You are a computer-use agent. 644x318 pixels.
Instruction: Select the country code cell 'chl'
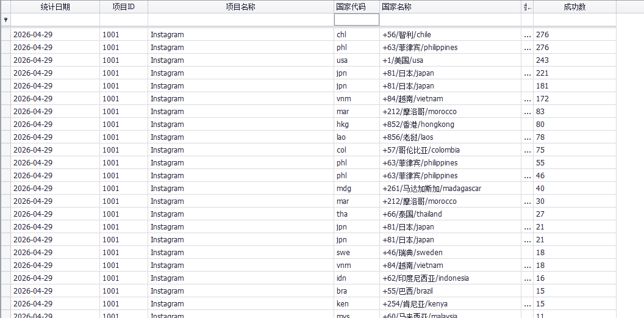357,35
